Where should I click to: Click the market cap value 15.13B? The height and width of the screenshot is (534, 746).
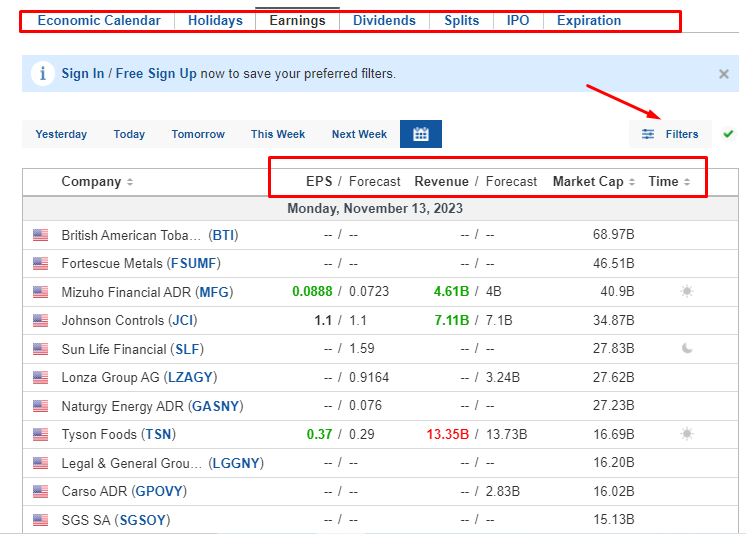click(x=613, y=519)
